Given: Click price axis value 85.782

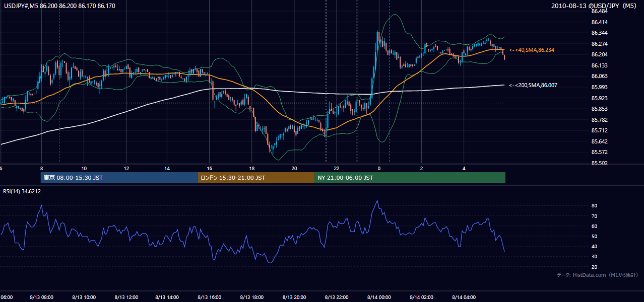Looking at the screenshot, I should (600, 120).
